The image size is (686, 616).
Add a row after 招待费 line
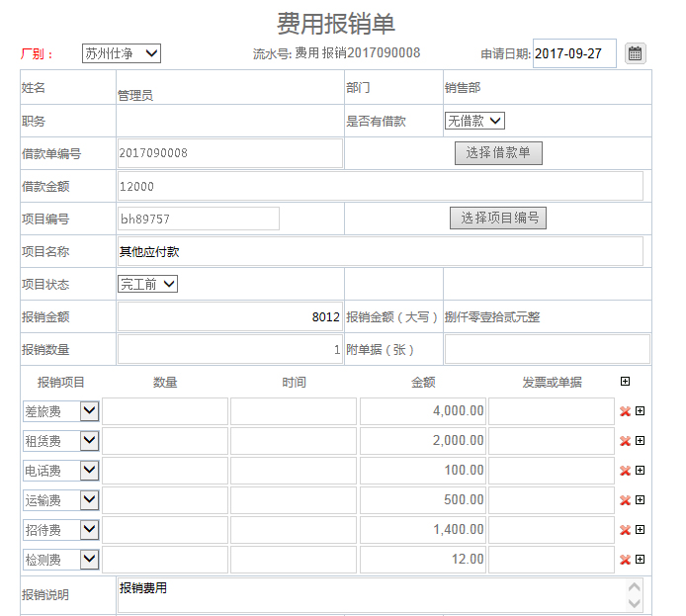640,530
